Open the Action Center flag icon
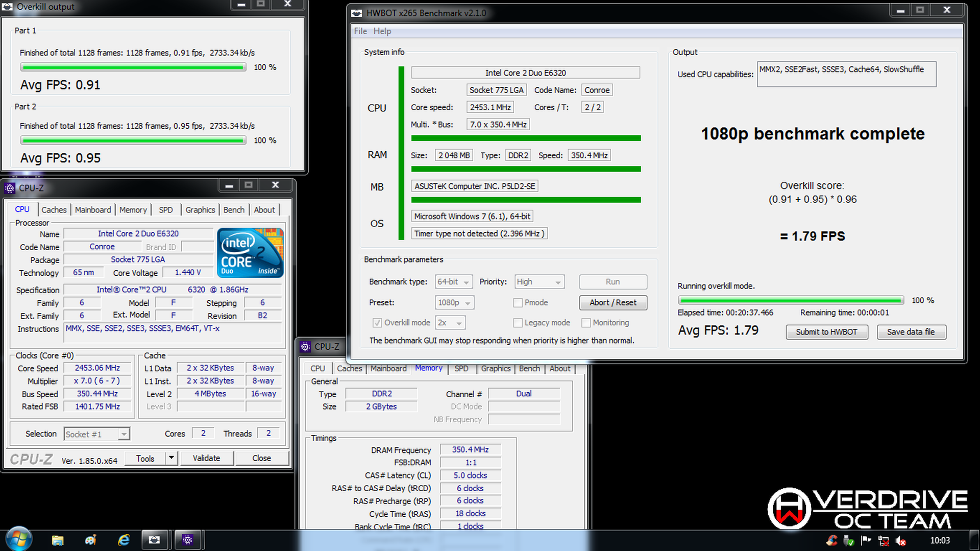 [866, 540]
